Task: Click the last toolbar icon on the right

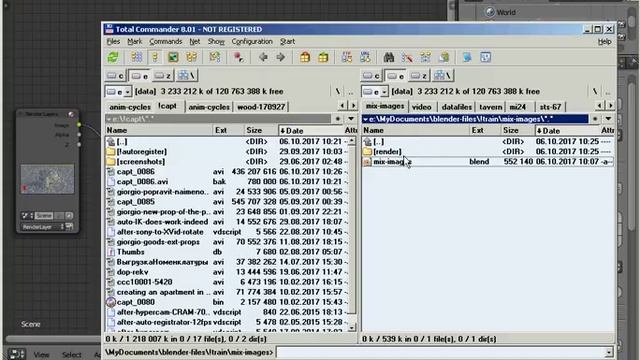Action: coord(485,57)
